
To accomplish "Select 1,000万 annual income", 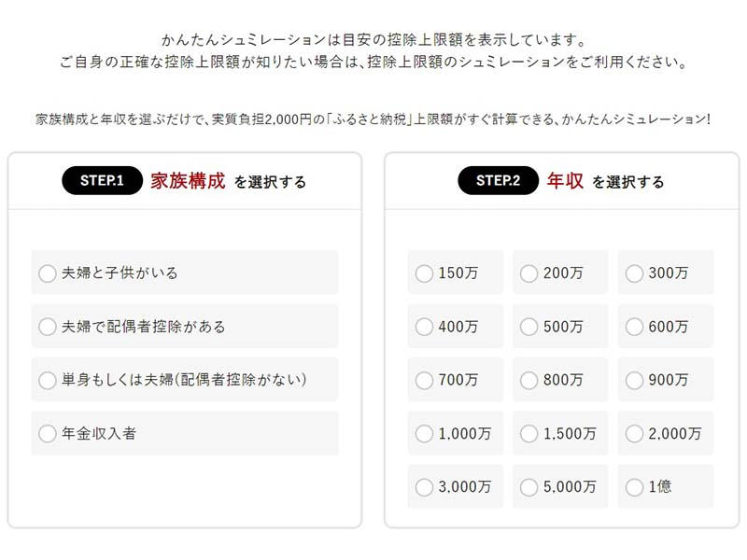I will pos(424,433).
